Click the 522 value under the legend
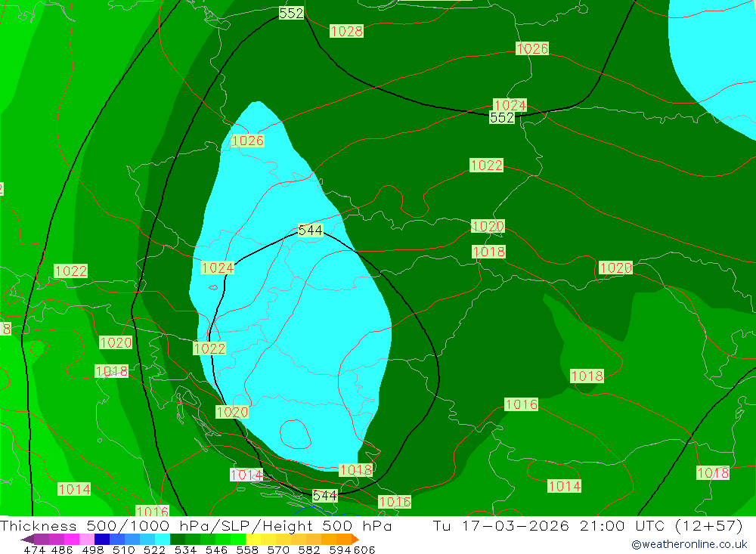This screenshot has width=756, height=554. click(154, 550)
